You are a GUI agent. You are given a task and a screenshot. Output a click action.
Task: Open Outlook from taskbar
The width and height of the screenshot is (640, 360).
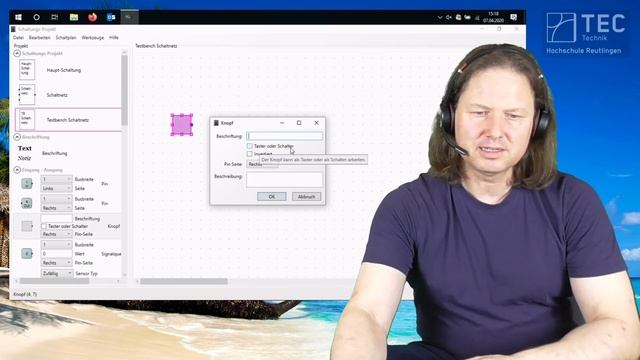(x=111, y=17)
